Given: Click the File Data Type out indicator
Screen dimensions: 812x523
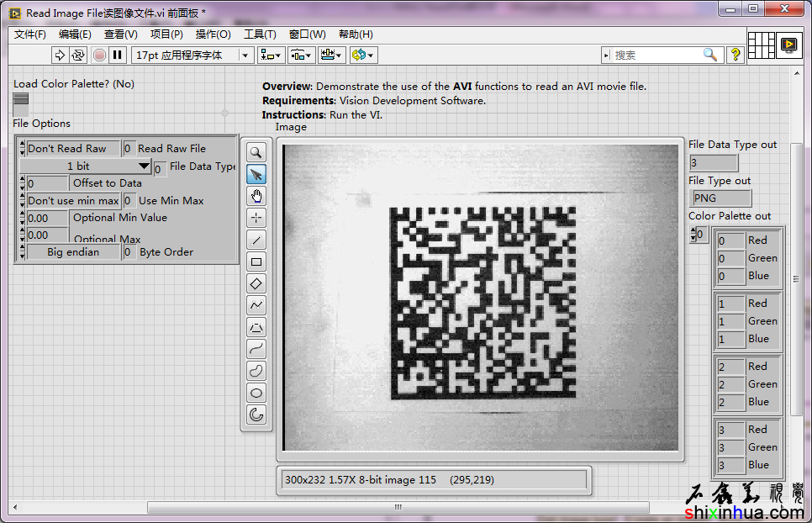Looking at the screenshot, I should tap(713, 163).
